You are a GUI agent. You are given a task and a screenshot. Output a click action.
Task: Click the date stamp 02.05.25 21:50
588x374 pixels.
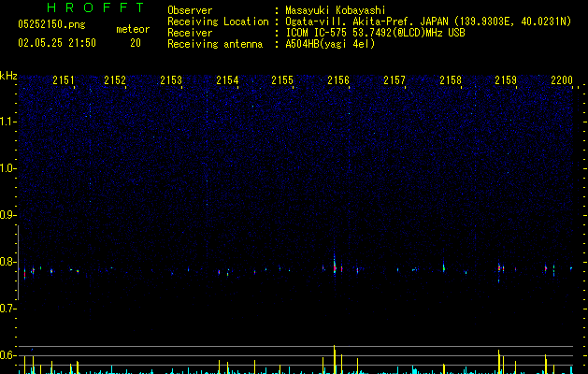(57, 43)
